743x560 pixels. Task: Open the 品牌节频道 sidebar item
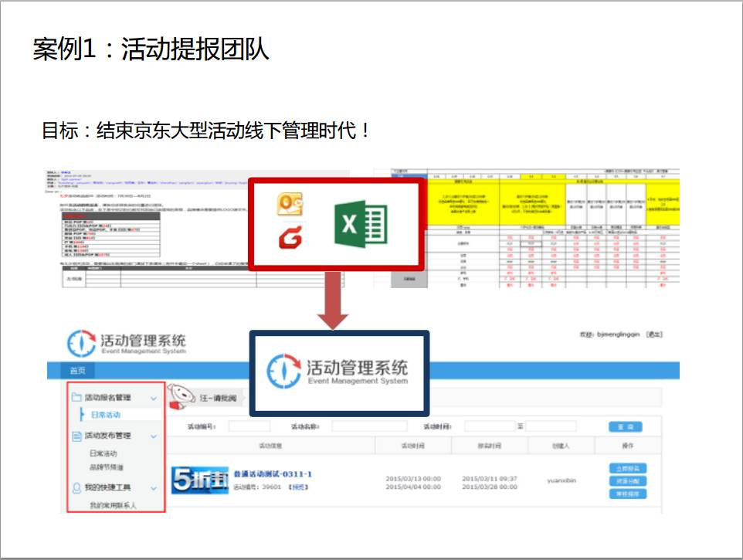click(107, 467)
